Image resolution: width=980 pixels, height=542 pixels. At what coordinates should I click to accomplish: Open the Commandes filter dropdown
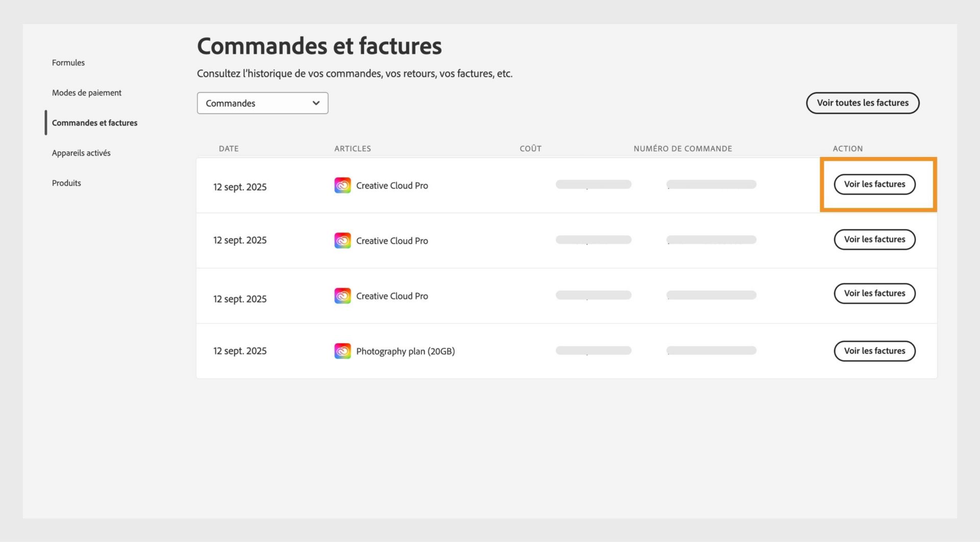point(262,103)
